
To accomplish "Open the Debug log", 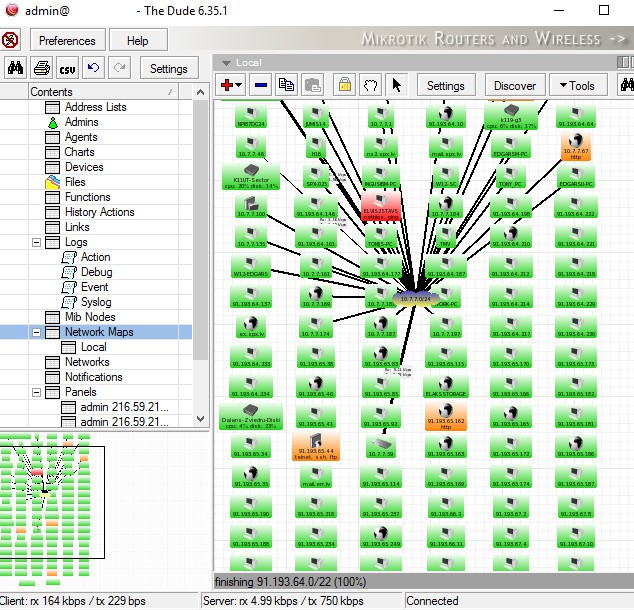I will pos(97,272).
